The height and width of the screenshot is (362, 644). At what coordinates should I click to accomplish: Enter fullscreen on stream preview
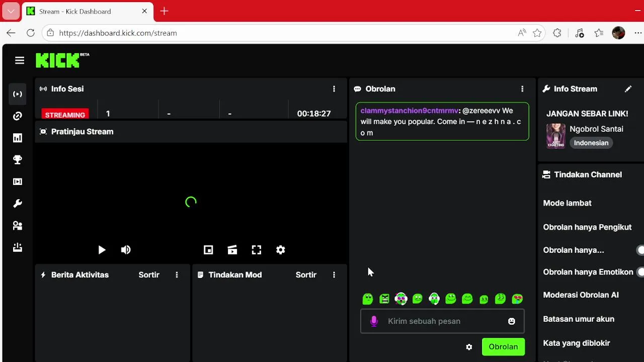click(257, 250)
